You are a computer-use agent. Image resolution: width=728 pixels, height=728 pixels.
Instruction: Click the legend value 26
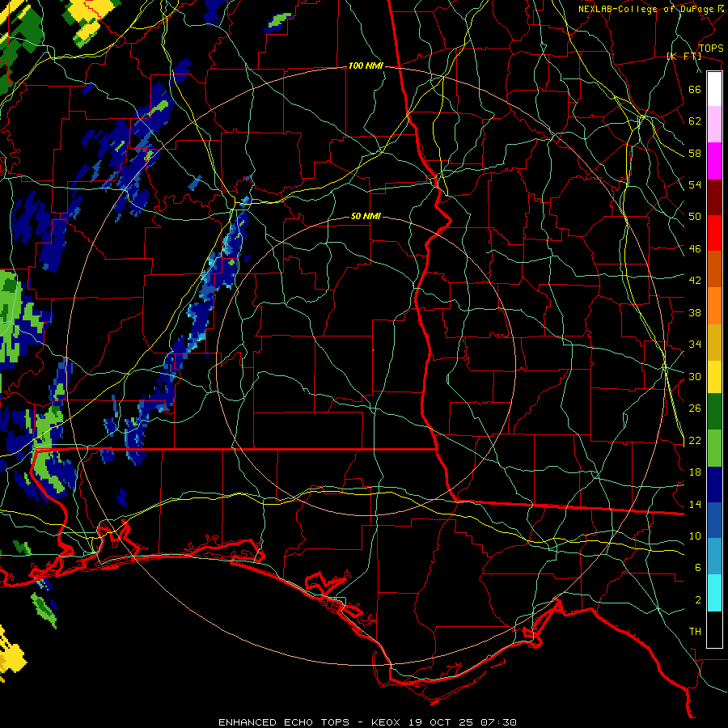coord(695,408)
